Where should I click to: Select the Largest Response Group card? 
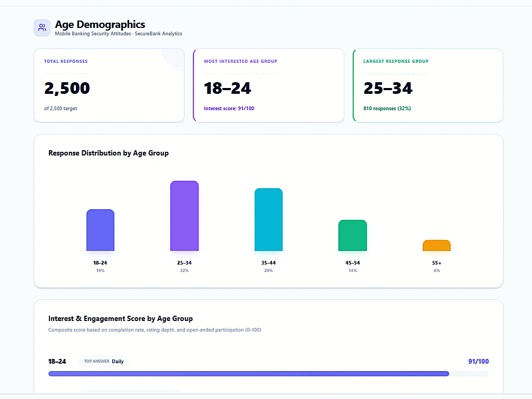(x=428, y=85)
